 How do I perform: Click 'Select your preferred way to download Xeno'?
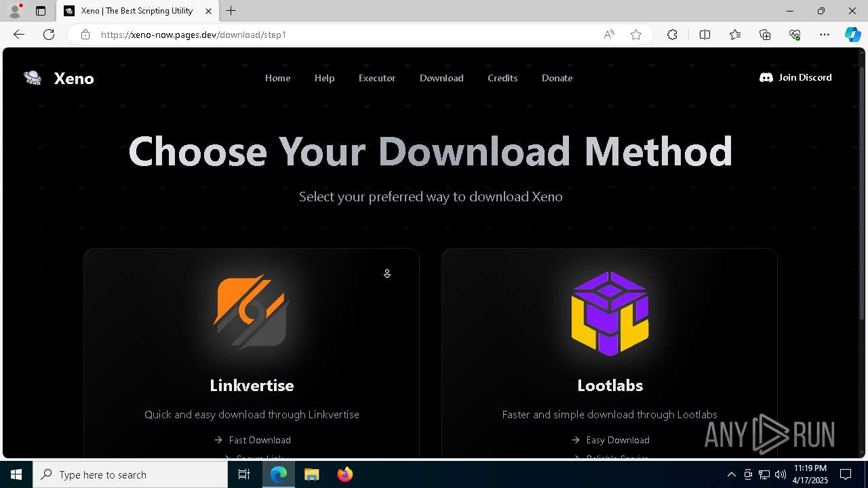click(431, 197)
